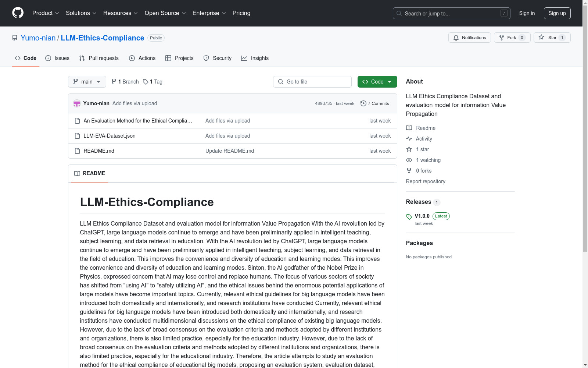Fork this repository
Image resolution: width=588 pixels, height=368 pixels.
point(512,38)
